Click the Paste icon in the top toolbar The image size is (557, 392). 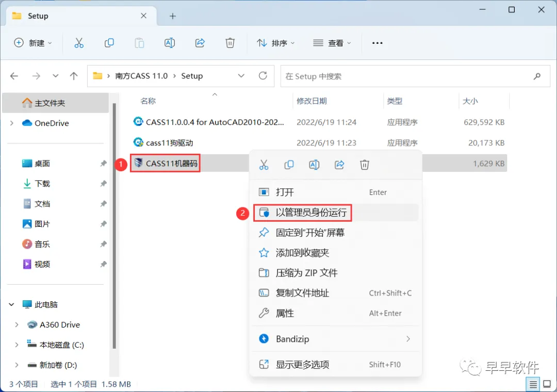click(139, 43)
